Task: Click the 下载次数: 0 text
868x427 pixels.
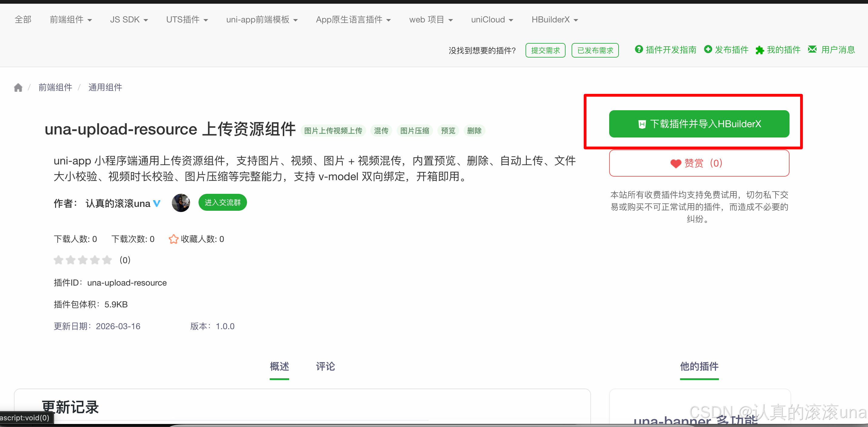Action: tap(133, 239)
